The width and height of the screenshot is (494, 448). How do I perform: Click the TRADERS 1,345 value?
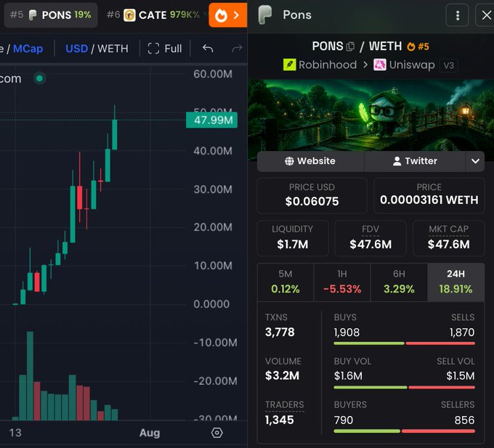[x=280, y=420]
